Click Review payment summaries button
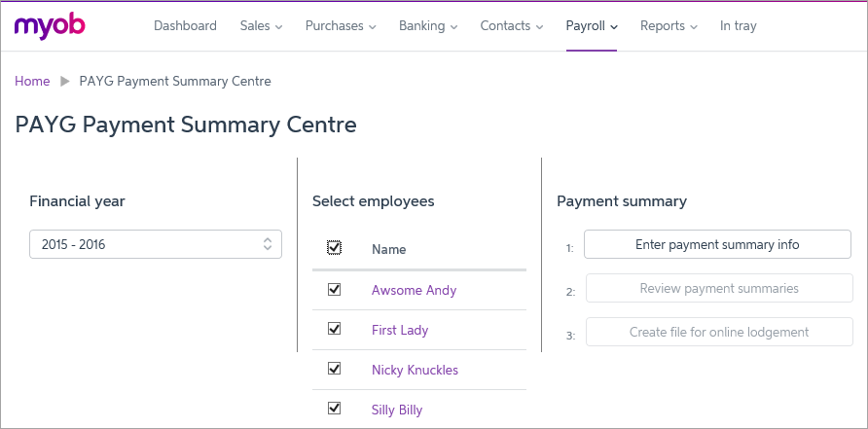Image resolution: width=868 pixels, height=429 pixels. [x=718, y=288]
